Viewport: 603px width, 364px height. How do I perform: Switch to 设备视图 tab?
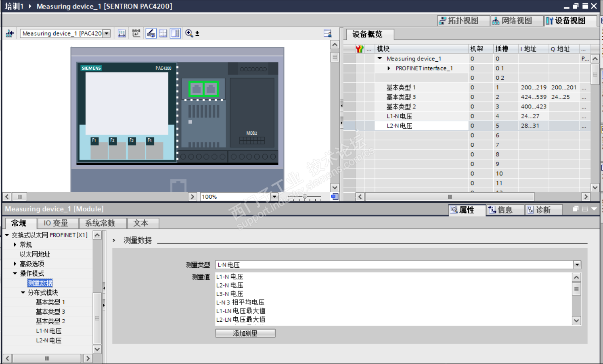coord(570,21)
